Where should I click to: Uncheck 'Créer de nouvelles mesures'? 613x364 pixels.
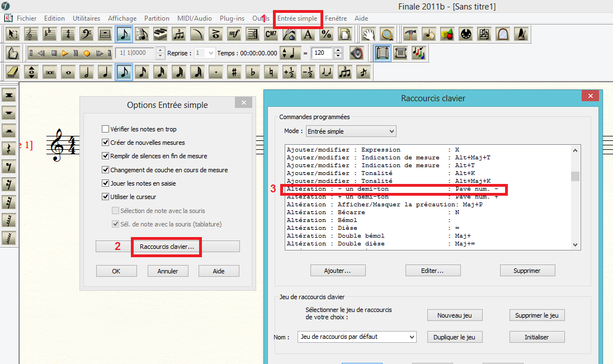pyautogui.click(x=106, y=143)
